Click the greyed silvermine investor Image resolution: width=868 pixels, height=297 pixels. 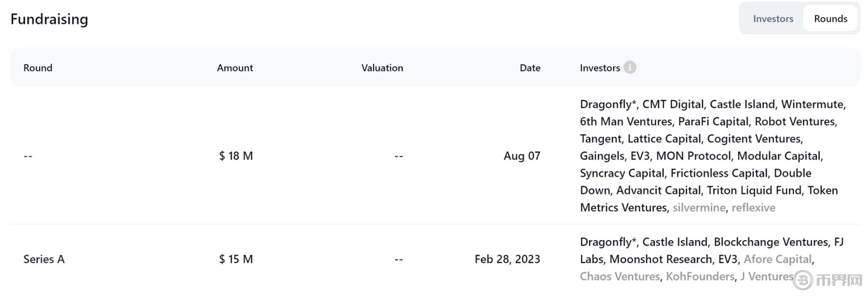click(699, 208)
